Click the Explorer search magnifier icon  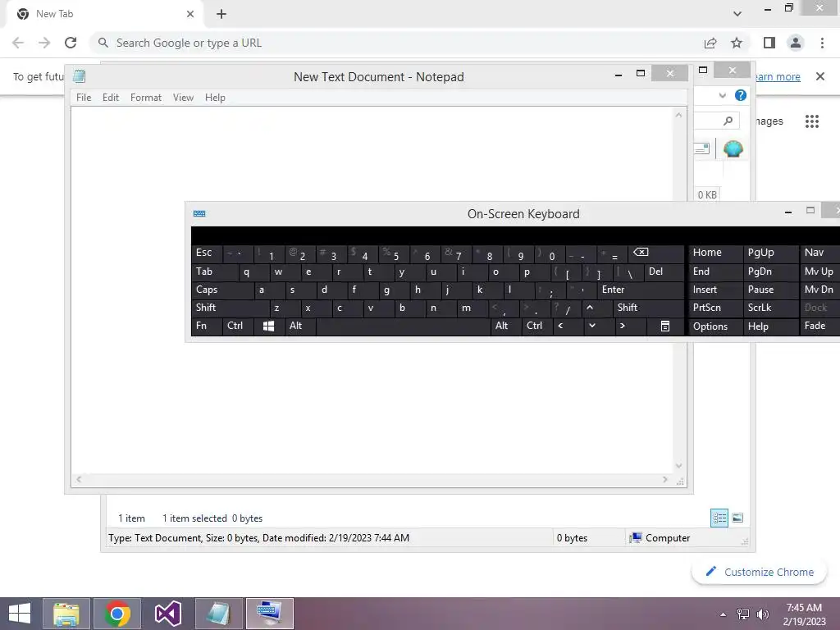(728, 121)
